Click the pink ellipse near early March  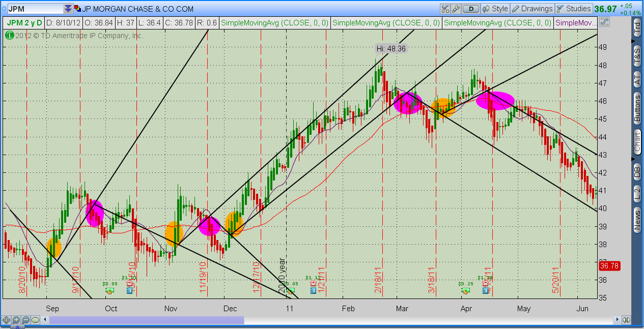408,103
